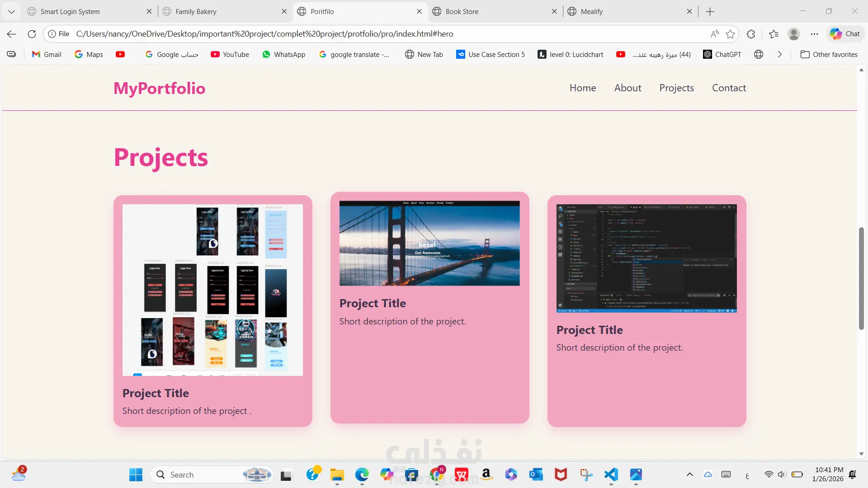
Task: Switch to the Family Bakery tab
Action: [x=196, y=12]
